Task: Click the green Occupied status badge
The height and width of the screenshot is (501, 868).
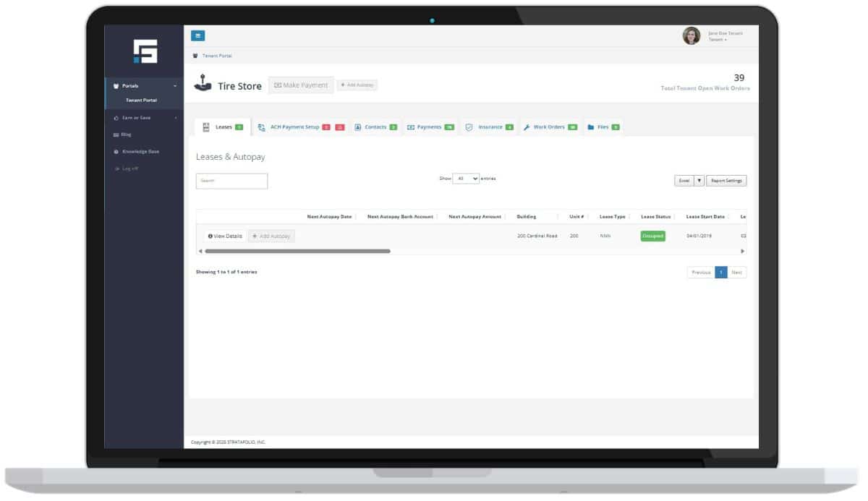Action: point(652,236)
